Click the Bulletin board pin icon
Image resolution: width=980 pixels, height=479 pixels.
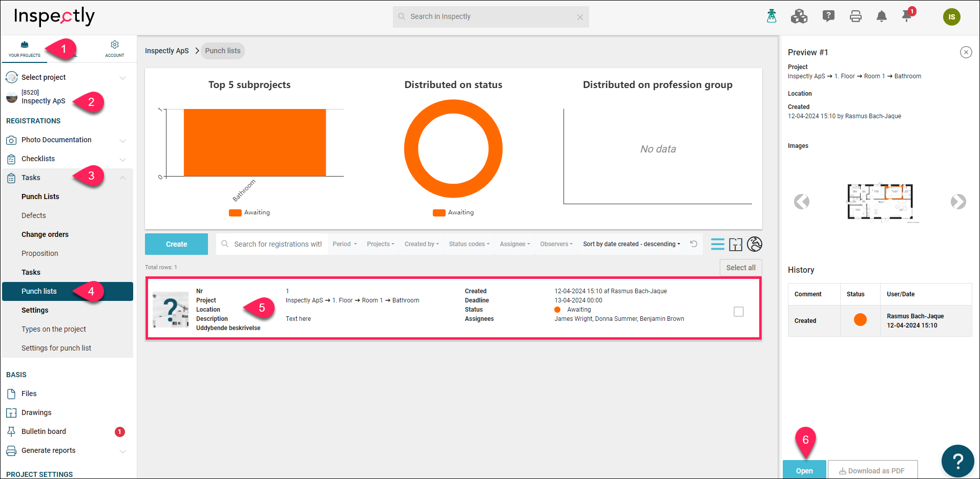point(11,432)
